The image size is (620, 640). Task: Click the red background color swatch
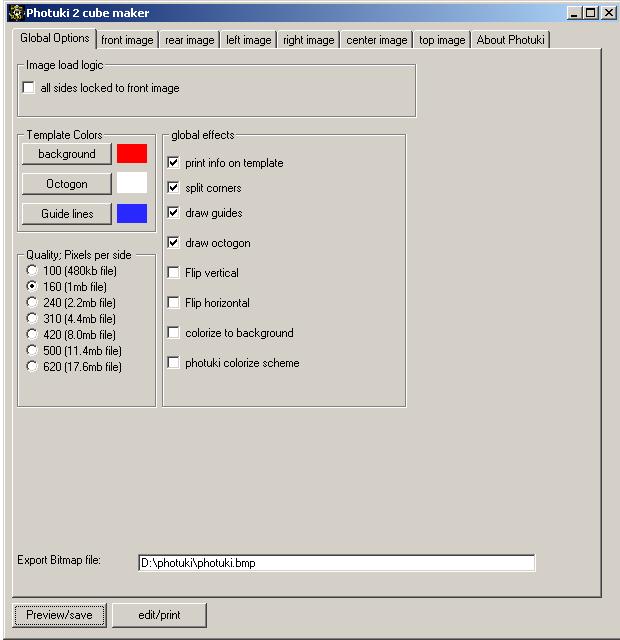pos(132,154)
